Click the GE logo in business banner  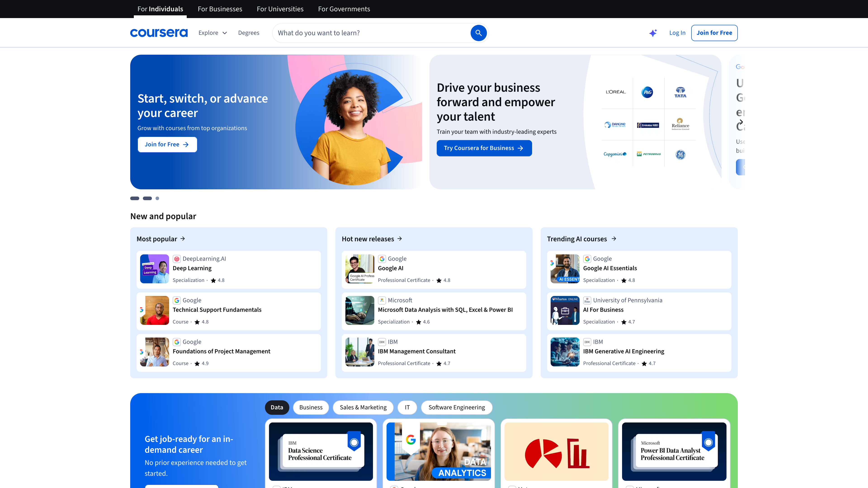tap(680, 155)
